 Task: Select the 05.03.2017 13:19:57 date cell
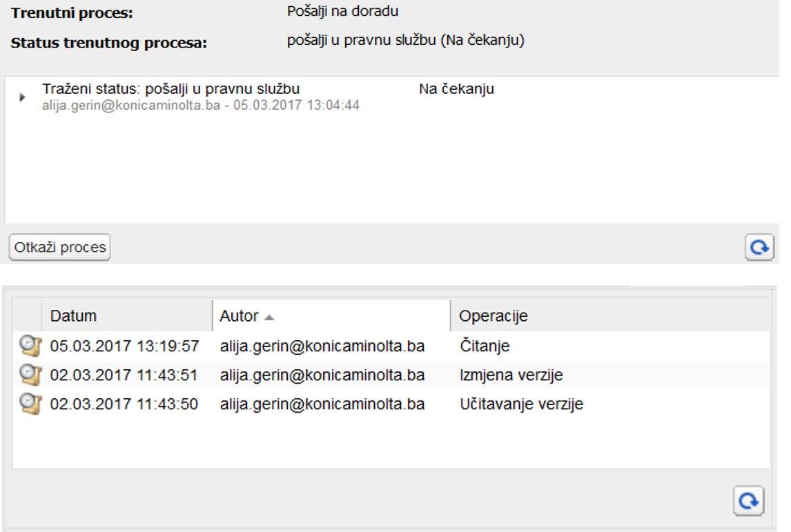[124, 346]
